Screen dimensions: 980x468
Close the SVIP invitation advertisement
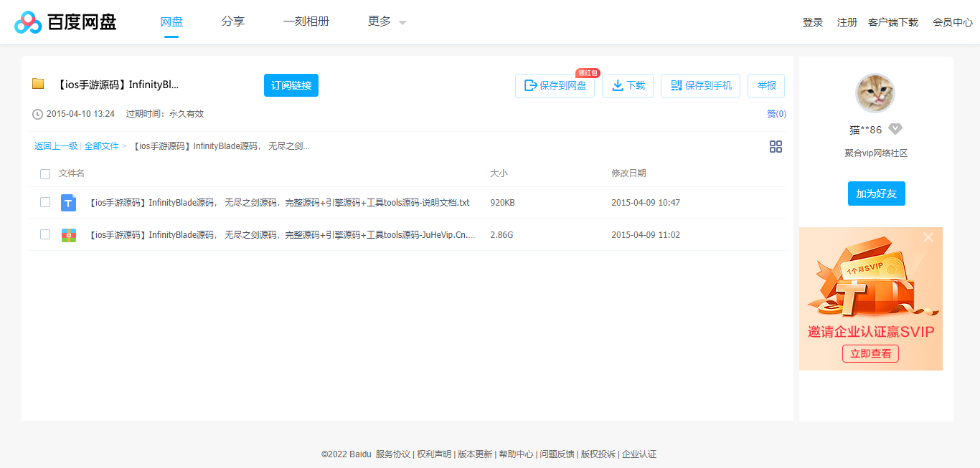928,237
